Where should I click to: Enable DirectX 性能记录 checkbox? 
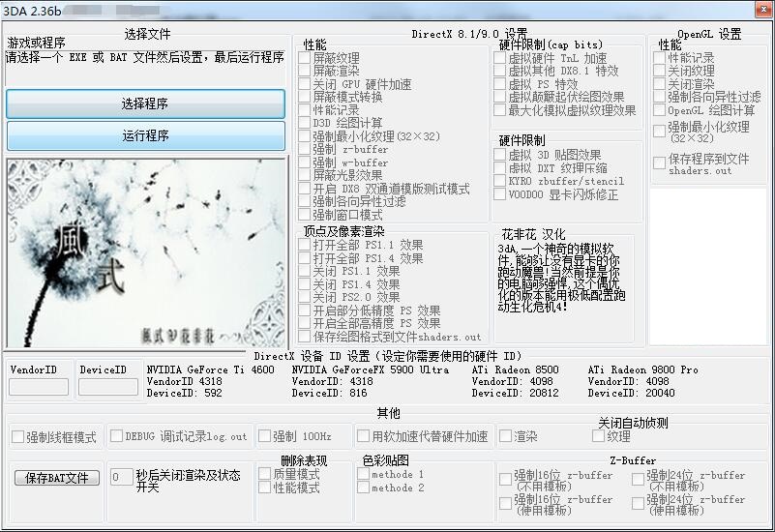(x=305, y=109)
